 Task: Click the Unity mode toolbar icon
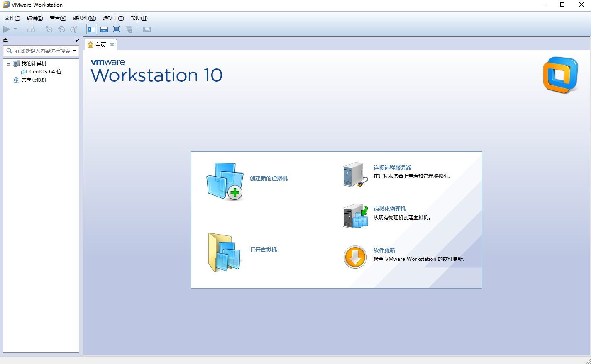129,29
